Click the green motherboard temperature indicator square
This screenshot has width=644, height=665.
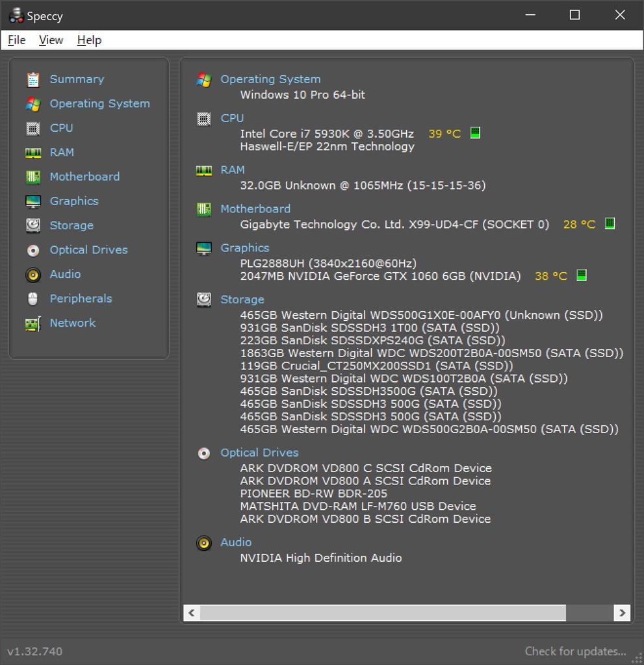(x=610, y=223)
